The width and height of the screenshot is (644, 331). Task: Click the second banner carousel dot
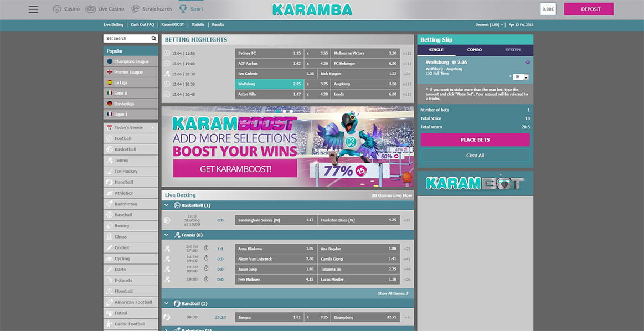(285, 111)
